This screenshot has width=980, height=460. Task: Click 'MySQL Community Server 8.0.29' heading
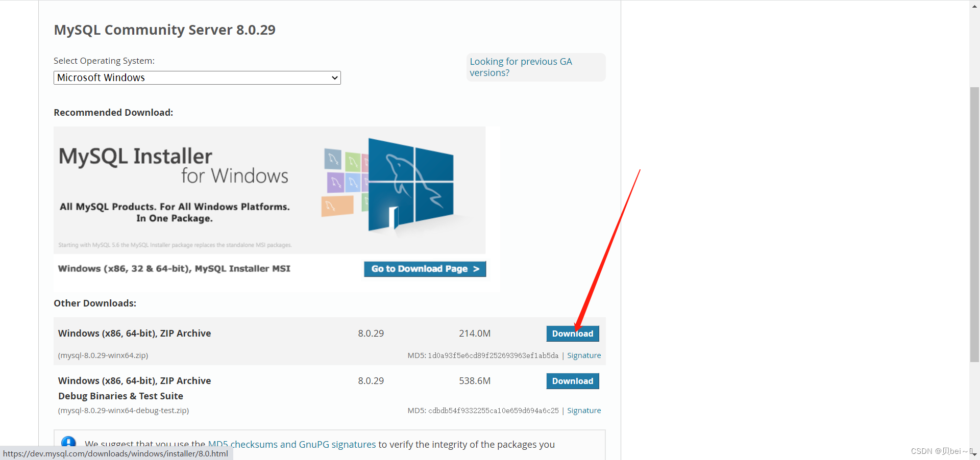[x=164, y=30]
